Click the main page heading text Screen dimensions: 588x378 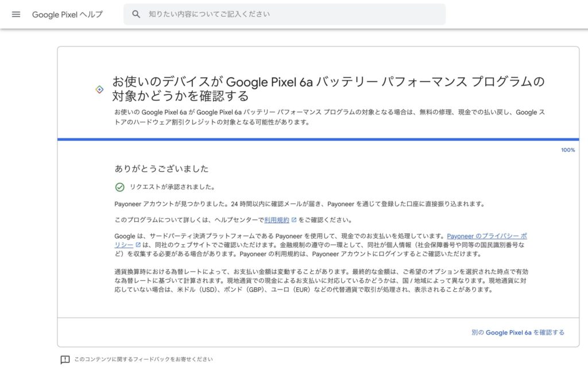coord(328,88)
